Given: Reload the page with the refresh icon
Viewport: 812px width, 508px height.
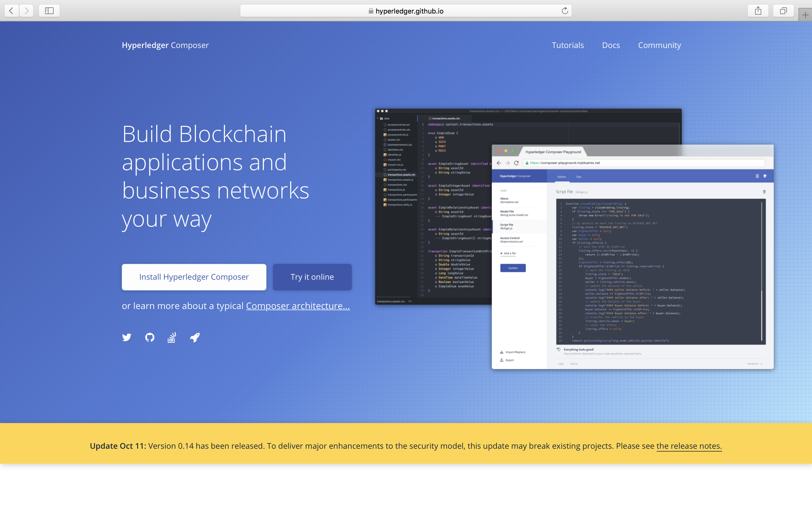Looking at the screenshot, I should point(565,11).
